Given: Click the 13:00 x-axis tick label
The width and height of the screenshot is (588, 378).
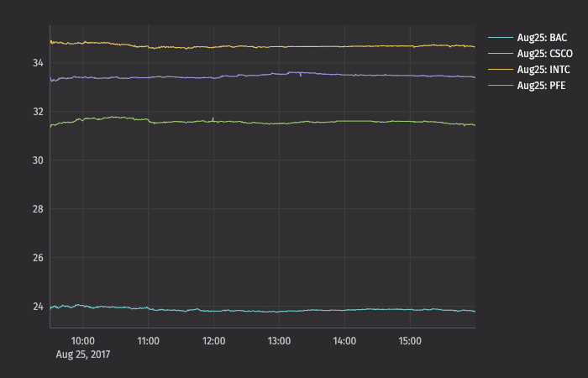Looking at the screenshot, I should [x=279, y=342].
